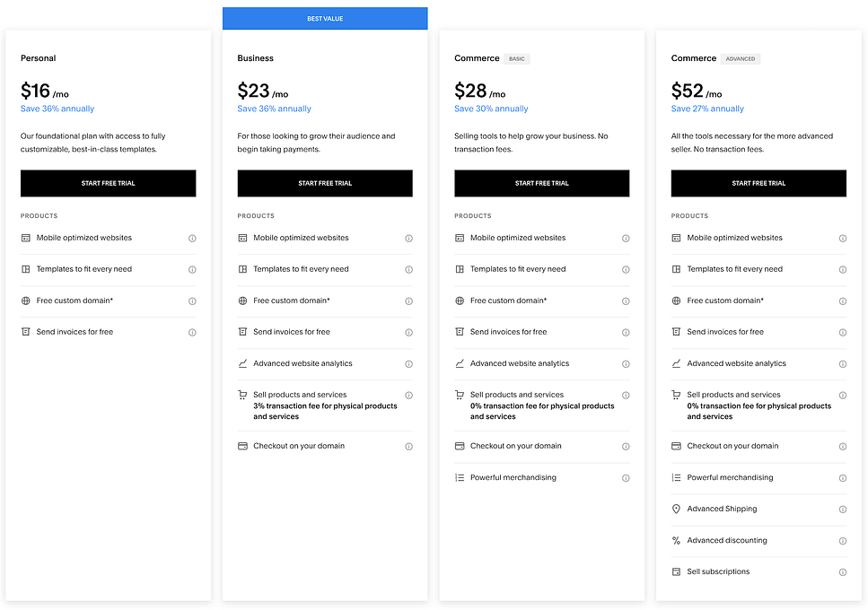Click Save 30% annually under Commerce Basic
The width and height of the screenshot is (868, 610).
click(490, 109)
